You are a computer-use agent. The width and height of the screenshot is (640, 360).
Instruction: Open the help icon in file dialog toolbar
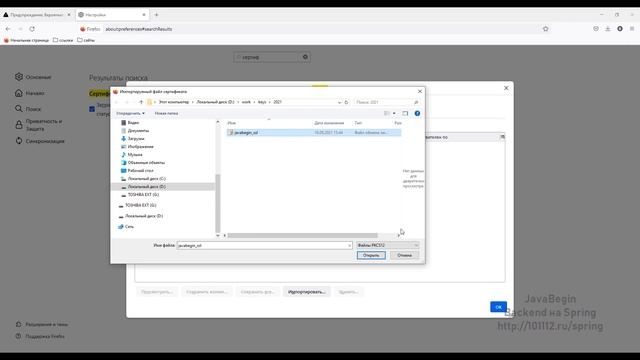pos(417,113)
